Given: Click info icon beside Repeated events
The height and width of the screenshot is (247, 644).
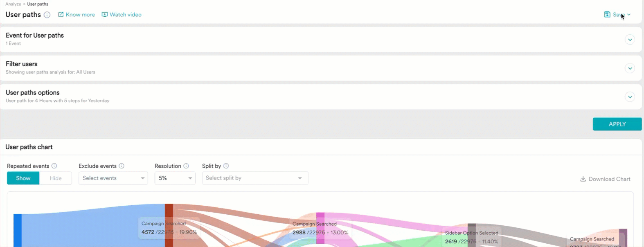Looking at the screenshot, I should (54, 166).
